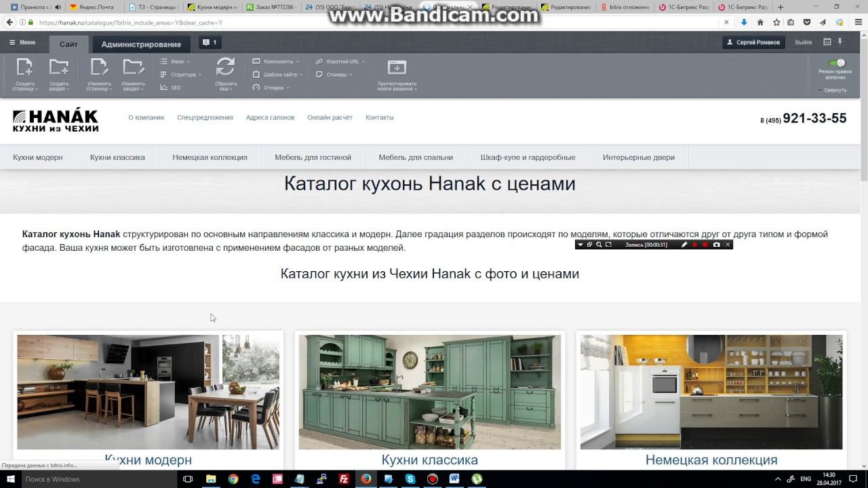
Task: Click panel display icon next to Выйти
Action: [827, 42]
